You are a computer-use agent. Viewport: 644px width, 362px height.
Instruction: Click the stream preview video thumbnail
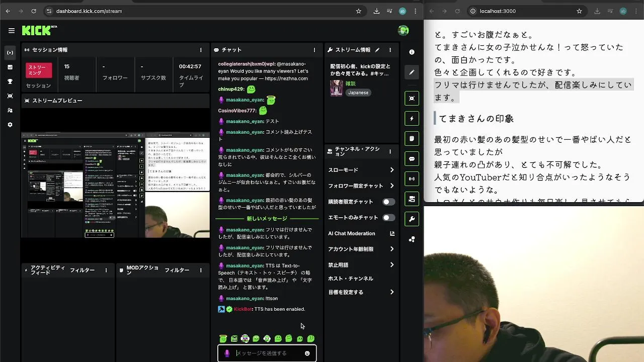click(x=115, y=185)
